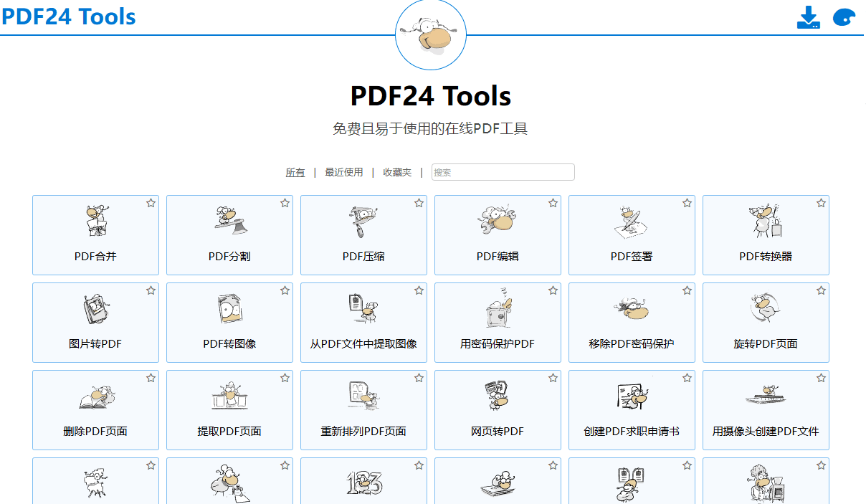Screen dimensions: 866x504
Task: Open the 重新排列PDF页面 icon
Action: tap(363, 396)
